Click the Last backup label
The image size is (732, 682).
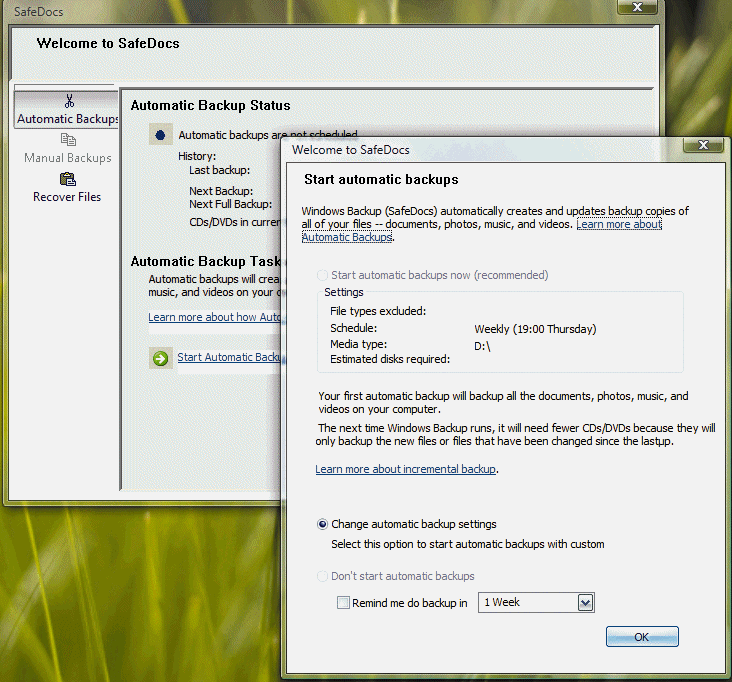[219, 170]
